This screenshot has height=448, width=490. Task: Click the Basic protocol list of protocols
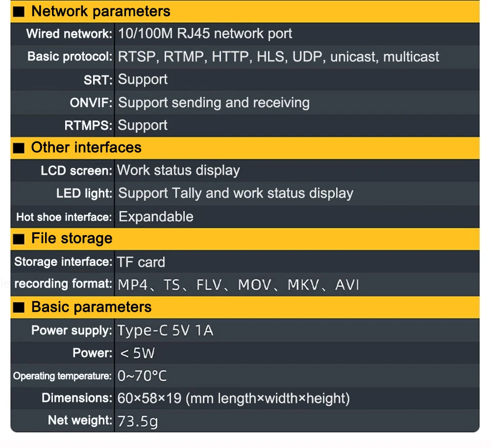click(x=278, y=57)
